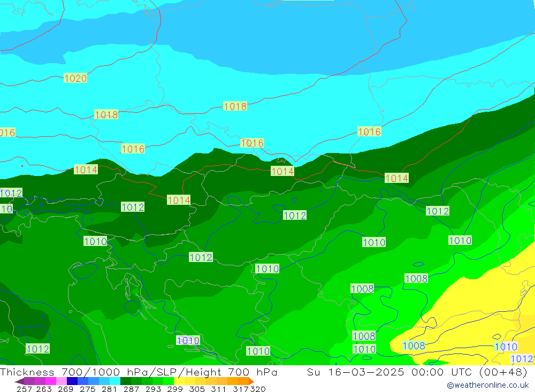Click the red 1020 isobar label
535x392 pixels.
[75, 78]
